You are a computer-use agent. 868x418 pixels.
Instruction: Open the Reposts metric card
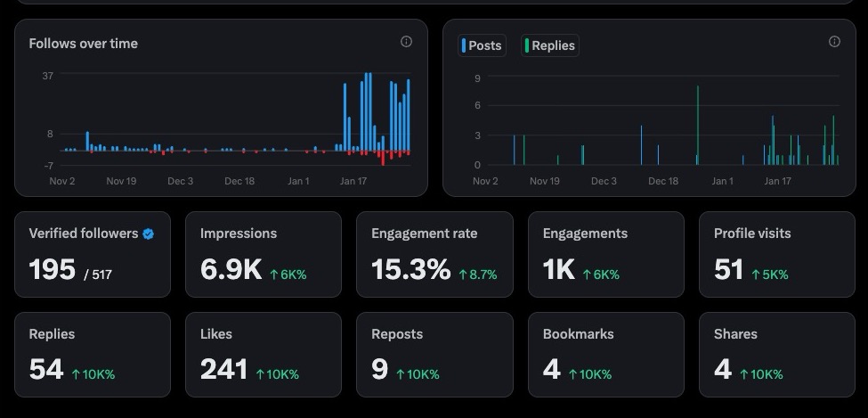(434, 355)
